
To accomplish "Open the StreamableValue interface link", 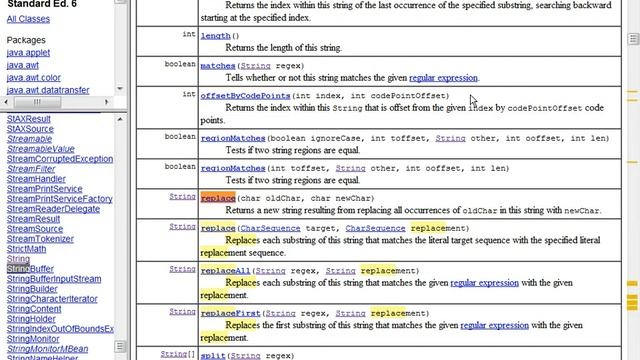I will coord(40,149).
